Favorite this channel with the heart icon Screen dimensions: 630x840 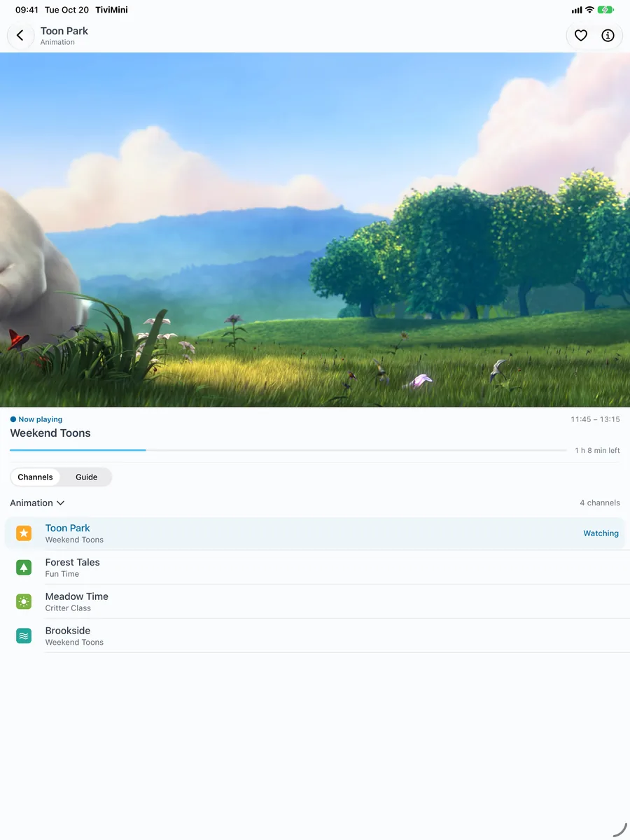(x=580, y=36)
